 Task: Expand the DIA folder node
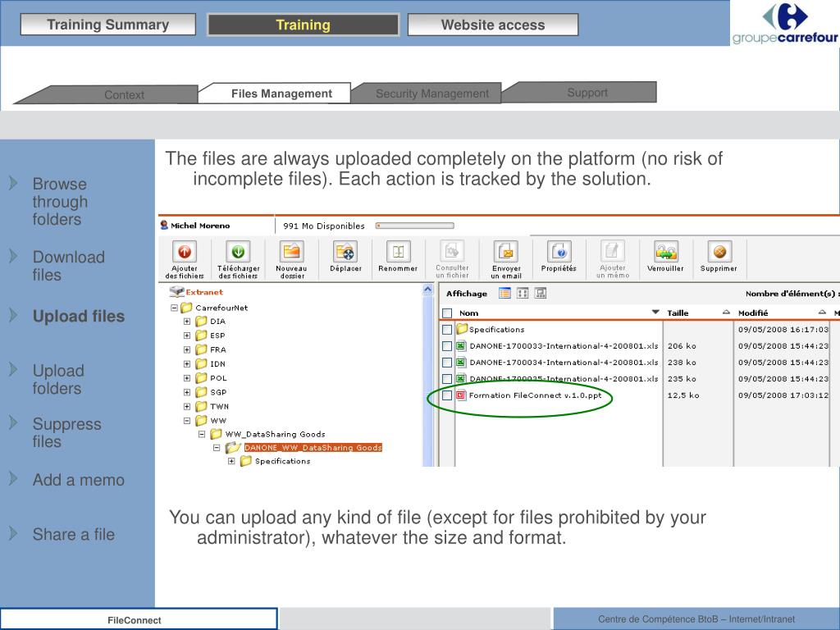(x=187, y=322)
